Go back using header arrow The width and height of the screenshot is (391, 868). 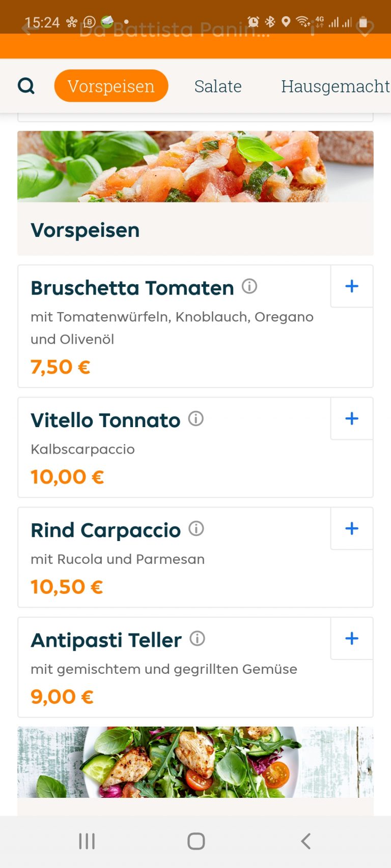pyautogui.click(x=30, y=29)
